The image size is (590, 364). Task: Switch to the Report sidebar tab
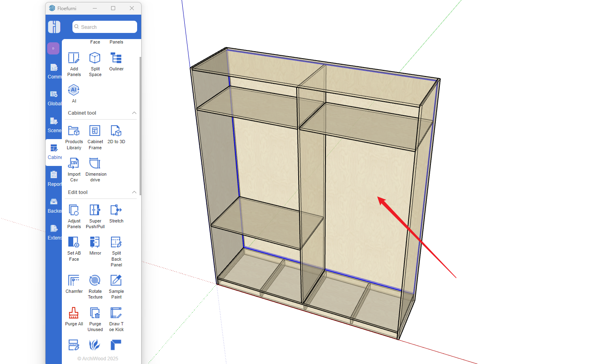tap(54, 178)
